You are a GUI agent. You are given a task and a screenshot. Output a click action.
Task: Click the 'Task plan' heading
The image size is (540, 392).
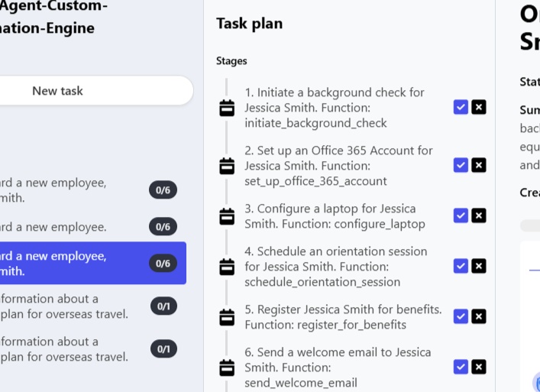(x=249, y=24)
